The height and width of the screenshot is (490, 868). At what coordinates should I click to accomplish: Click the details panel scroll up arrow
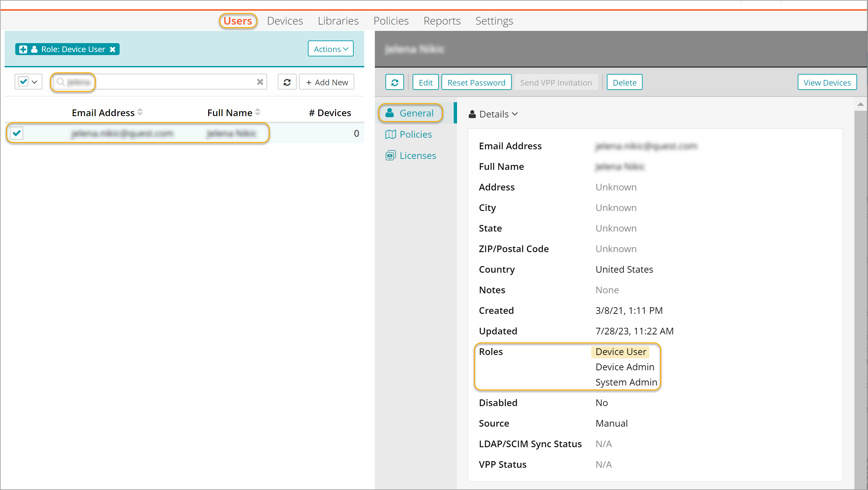860,104
